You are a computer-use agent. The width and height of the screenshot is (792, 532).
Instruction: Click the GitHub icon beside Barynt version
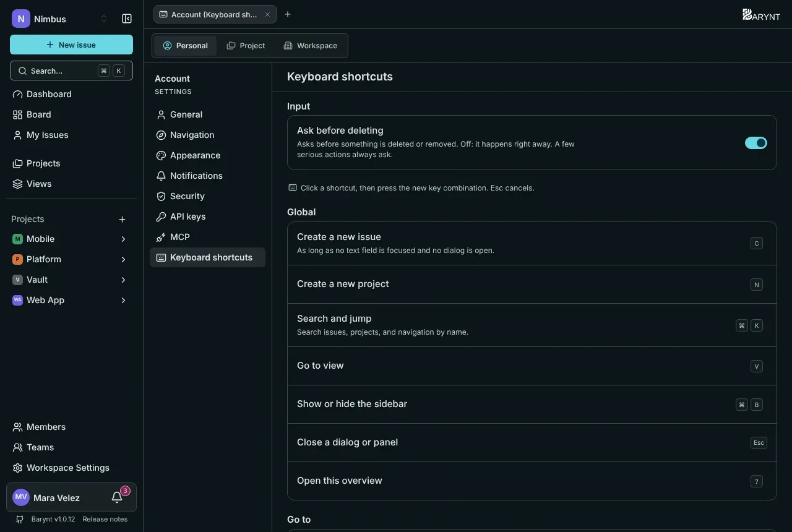20,519
